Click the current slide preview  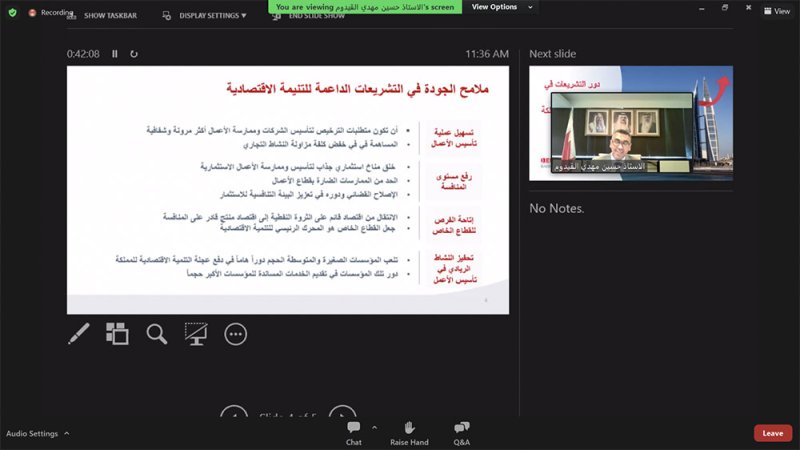(x=288, y=190)
